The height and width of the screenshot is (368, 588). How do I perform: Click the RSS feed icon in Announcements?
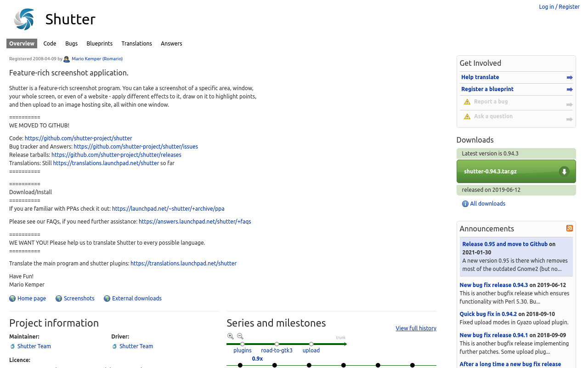point(570,228)
